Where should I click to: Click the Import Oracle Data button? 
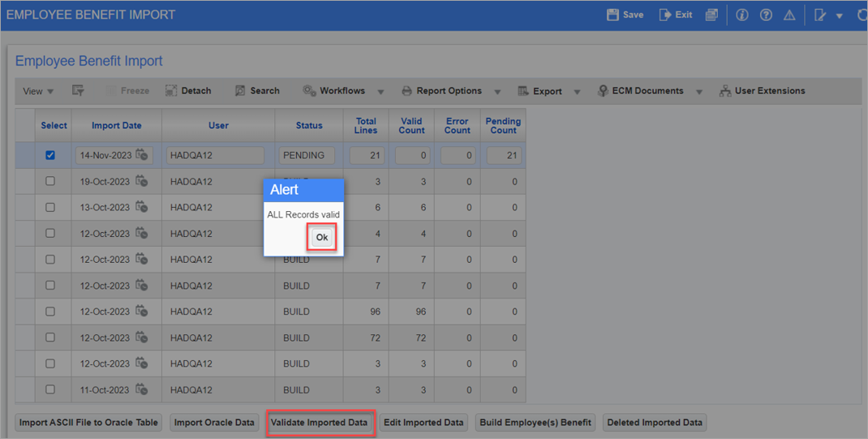[x=214, y=423]
